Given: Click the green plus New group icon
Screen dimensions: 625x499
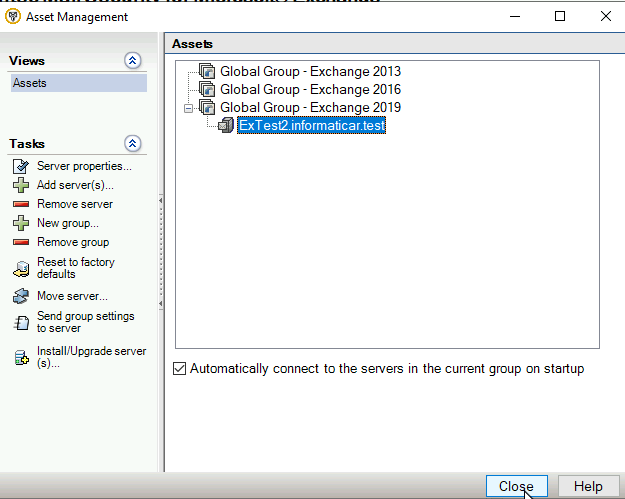Looking at the screenshot, I should (x=21, y=223).
